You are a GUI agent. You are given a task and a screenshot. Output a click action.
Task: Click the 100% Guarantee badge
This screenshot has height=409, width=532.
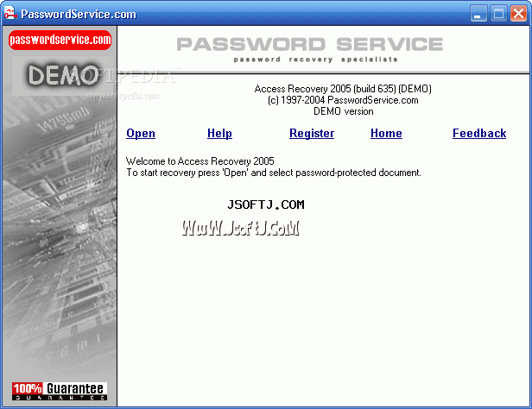coord(60,391)
